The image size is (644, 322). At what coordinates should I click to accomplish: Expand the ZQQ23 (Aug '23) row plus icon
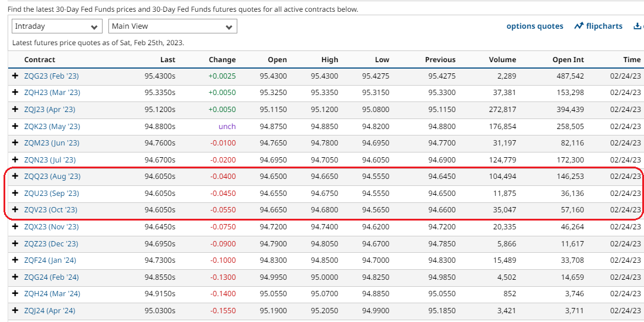click(15, 177)
